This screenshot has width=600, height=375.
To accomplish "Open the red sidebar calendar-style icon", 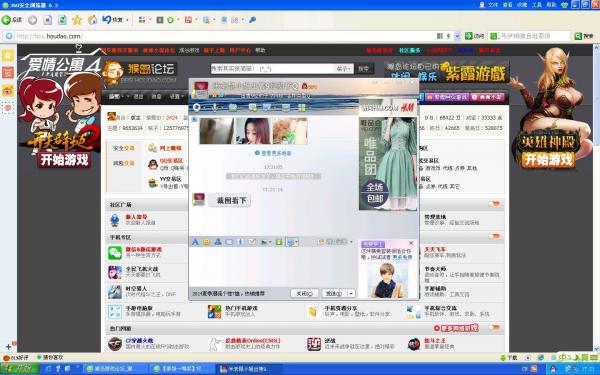I will click(8, 73).
